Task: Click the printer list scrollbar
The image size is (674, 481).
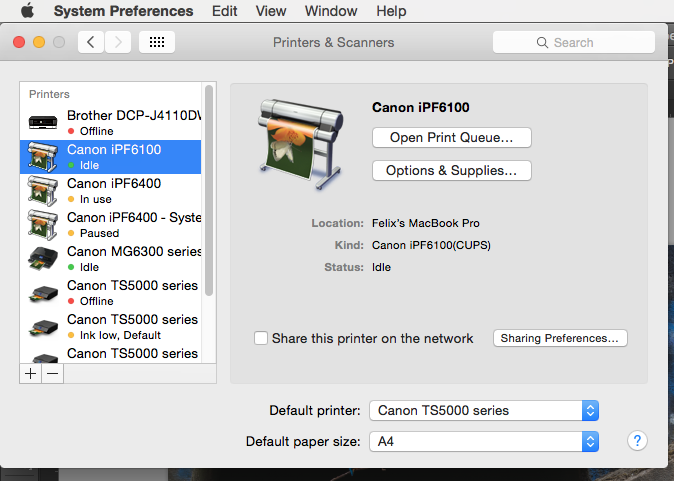Action: click(209, 190)
